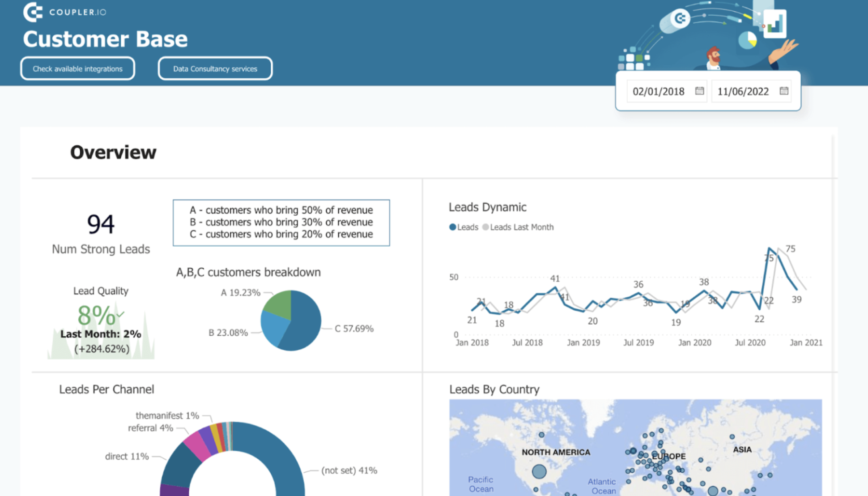Click the Coupler logo inside the illustration bubble
Viewport: 868px width, 496px height.
click(x=681, y=18)
